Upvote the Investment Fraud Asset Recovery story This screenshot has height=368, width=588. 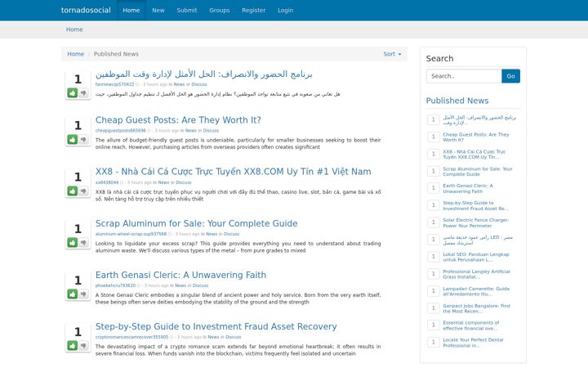73,345
